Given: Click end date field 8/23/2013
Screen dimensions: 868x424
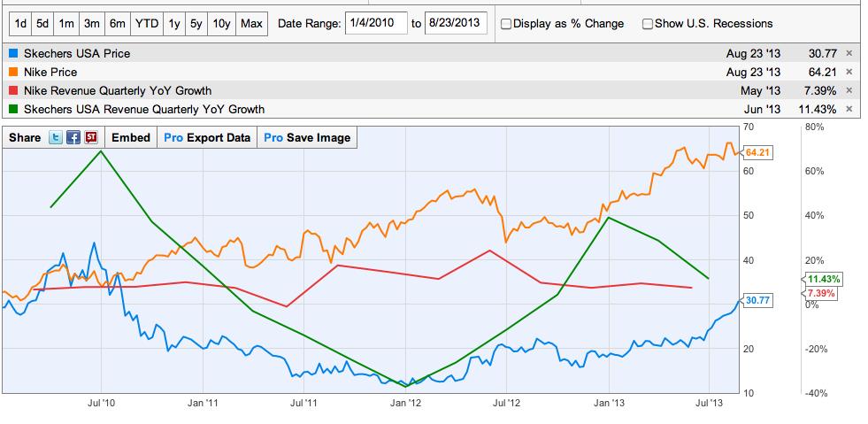Looking at the screenshot, I should (457, 23).
